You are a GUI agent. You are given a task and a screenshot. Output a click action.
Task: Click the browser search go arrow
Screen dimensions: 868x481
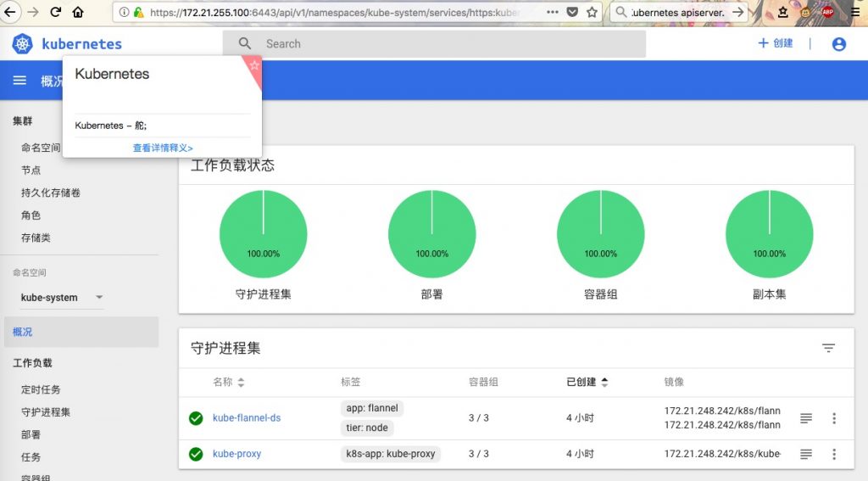(738, 12)
